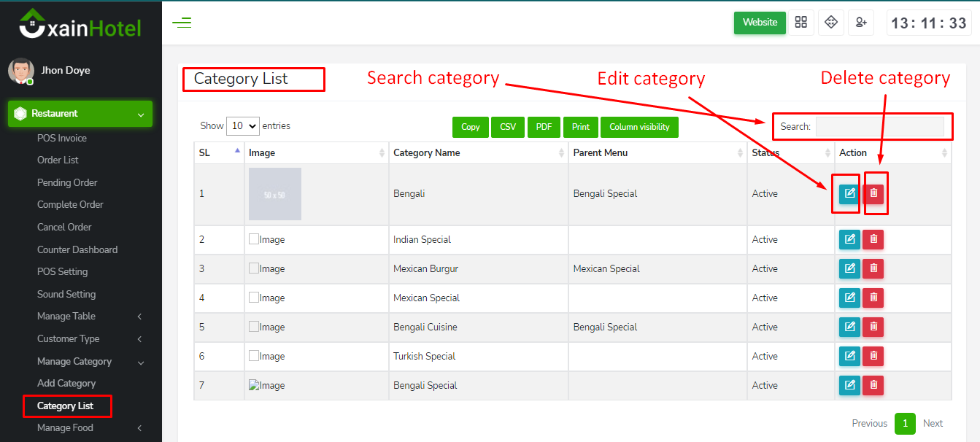
Task: Click the edit icon for Bengali category
Action: pyautogui.click(x=849, y=194)
